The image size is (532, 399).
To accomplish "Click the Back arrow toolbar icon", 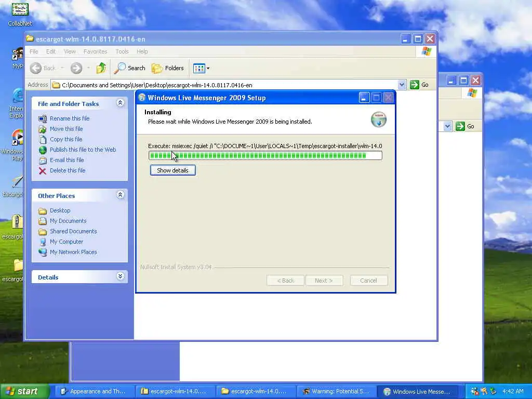I will point(36,68).
